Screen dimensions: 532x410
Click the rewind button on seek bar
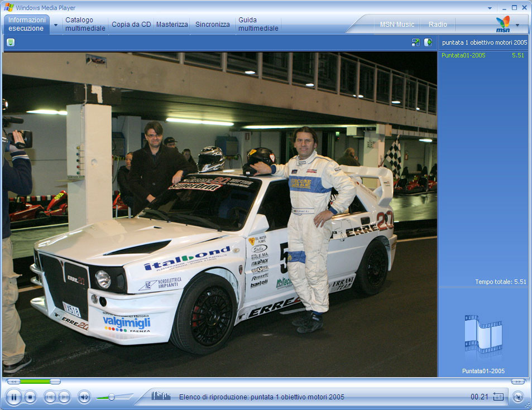coord(13,382)
